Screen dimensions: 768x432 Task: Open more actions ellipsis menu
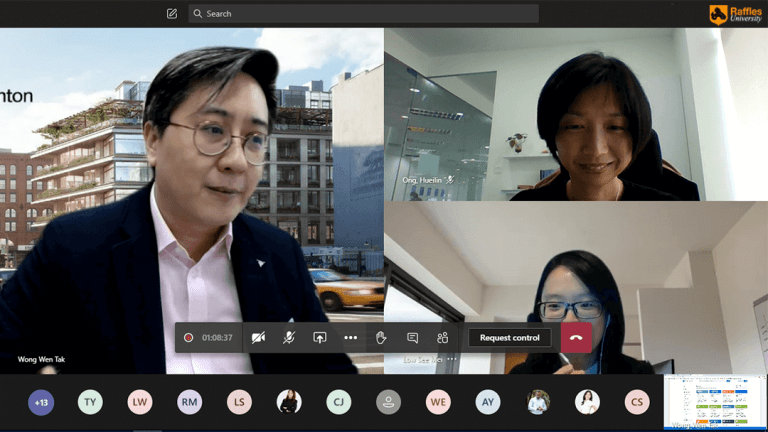click(351, 338)
